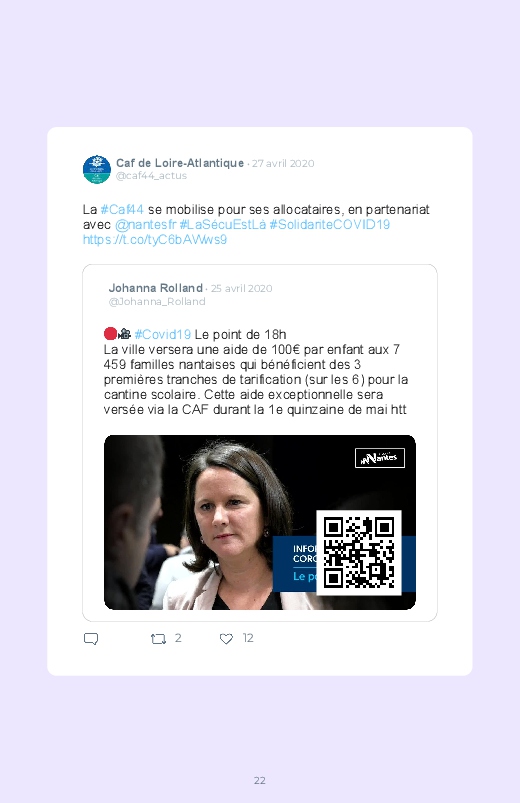Like the tweet with the heart icon
Screen dimensions: 520x803
point(226,639)
